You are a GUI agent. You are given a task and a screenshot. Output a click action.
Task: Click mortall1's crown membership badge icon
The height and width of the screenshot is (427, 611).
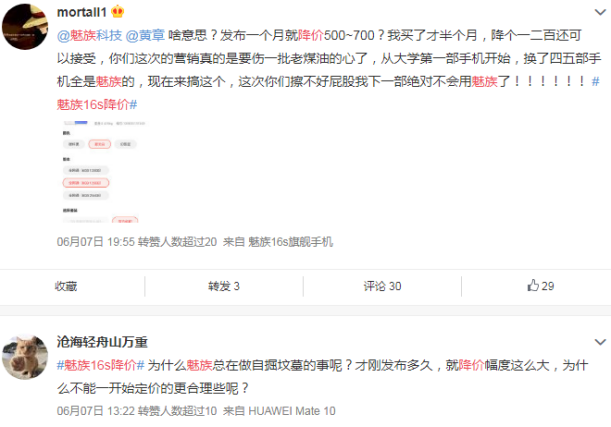point(117,12)
